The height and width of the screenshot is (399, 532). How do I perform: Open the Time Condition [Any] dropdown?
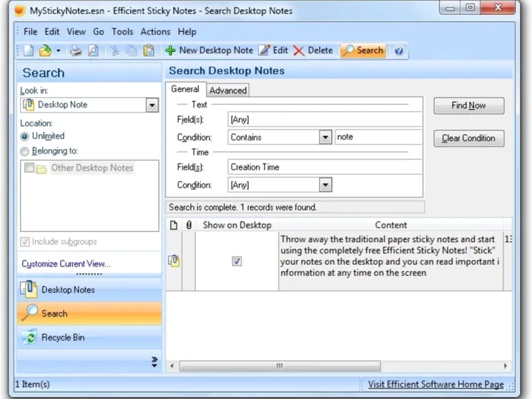point(325,185)
